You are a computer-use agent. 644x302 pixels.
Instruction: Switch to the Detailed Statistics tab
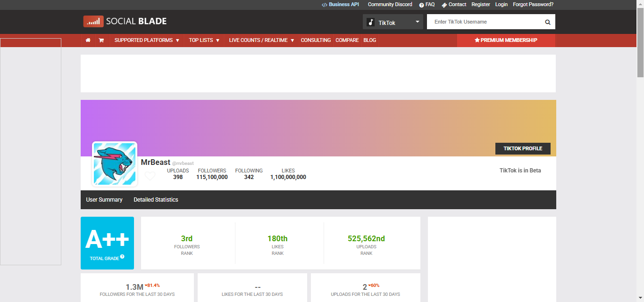click(156, 200)
